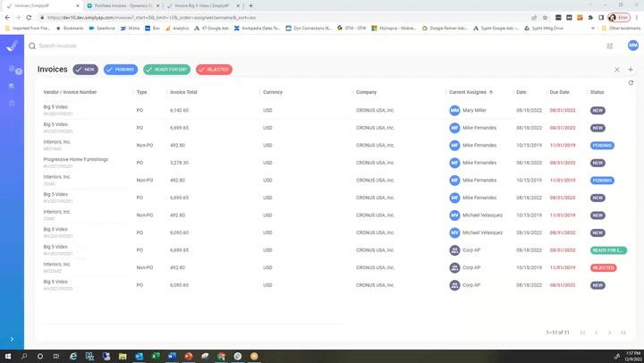Open the Progressive Home Furnishings invoice

point(75,159)
